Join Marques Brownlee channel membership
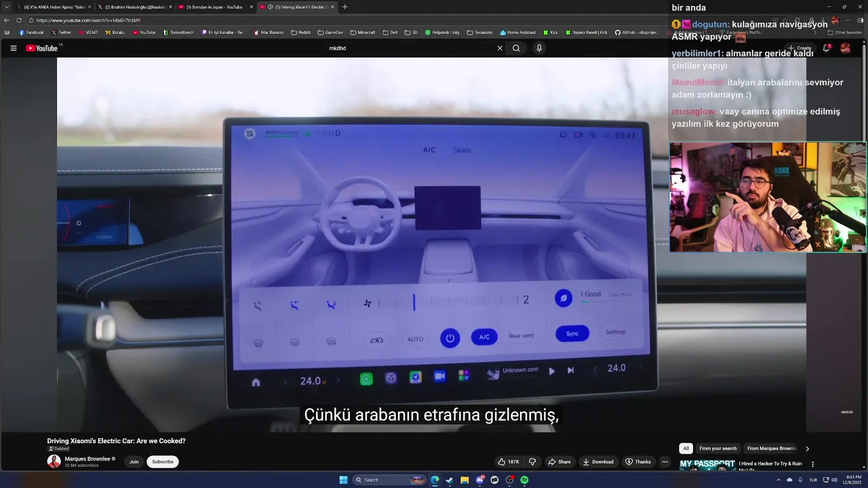Viewport: 868px width, 488px height. tap(134, 462)
